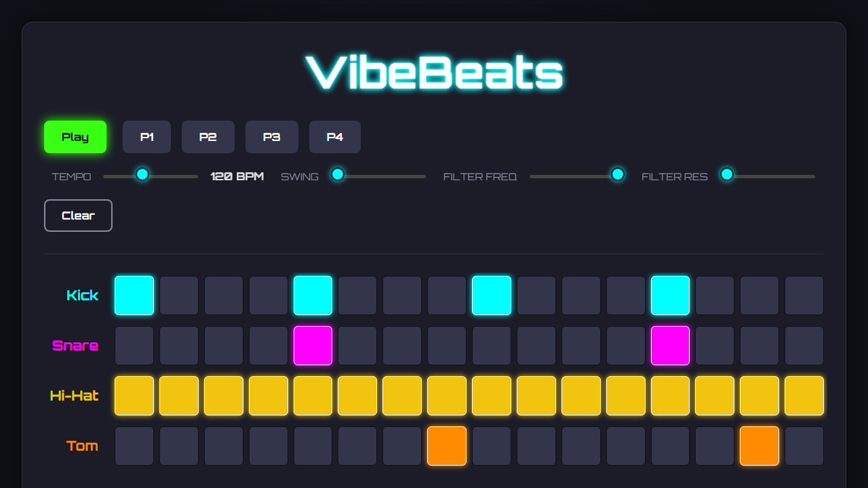
Task: Clear the current drum pattern
Action: point(78,215)
